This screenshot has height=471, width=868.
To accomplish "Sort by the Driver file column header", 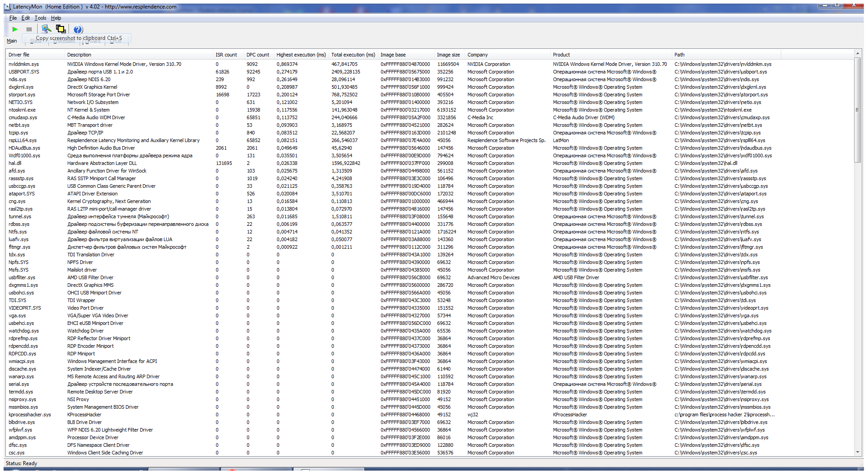I will pyautogui.click(x=19, y=55).
